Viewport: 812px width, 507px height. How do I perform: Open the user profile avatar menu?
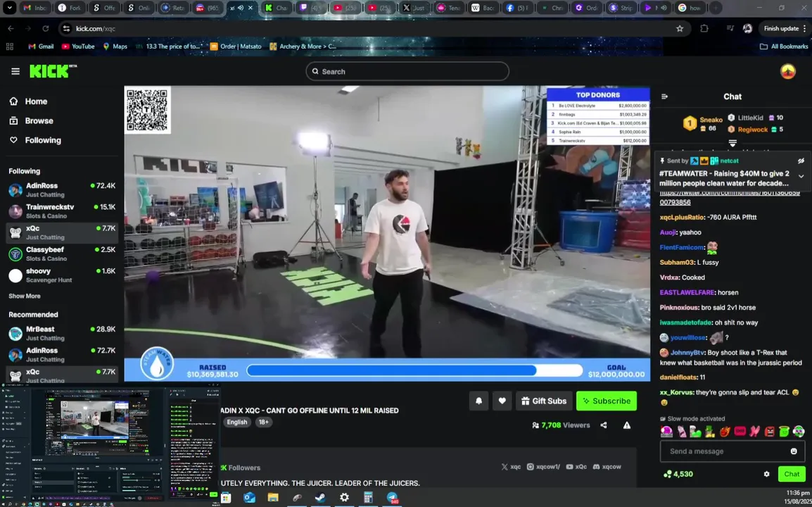tap(787, 72)
